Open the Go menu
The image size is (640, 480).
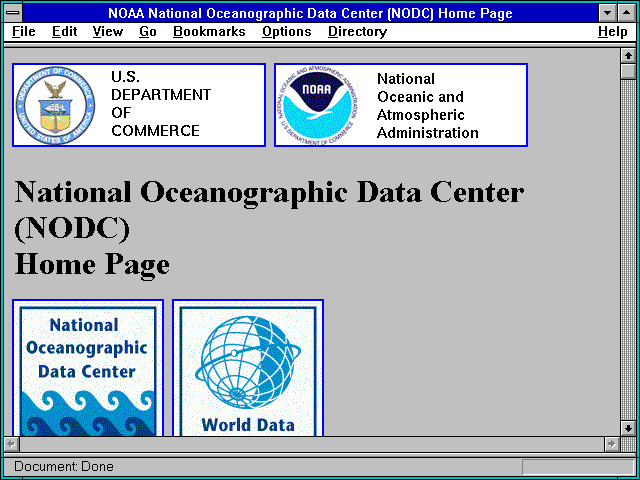coord(148,32)
